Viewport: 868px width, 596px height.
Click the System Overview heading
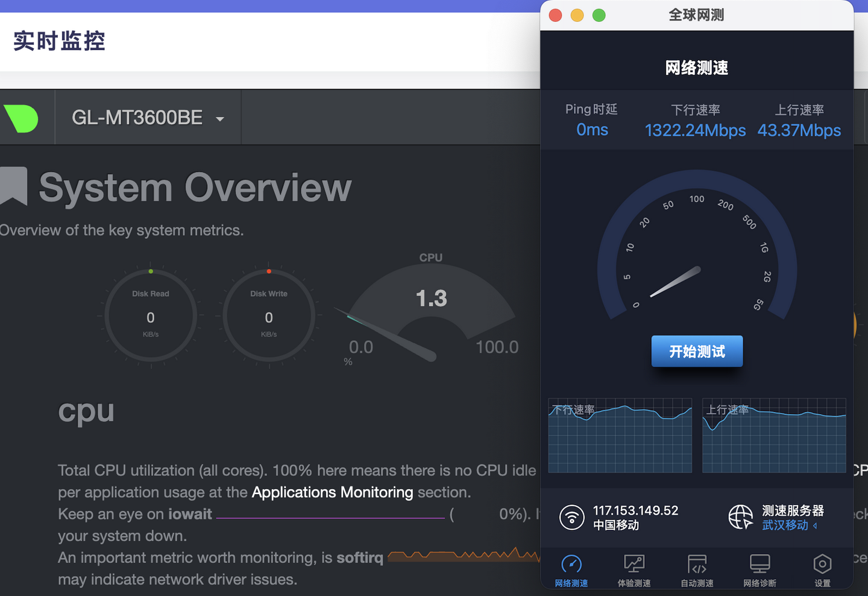coord(195,188)
